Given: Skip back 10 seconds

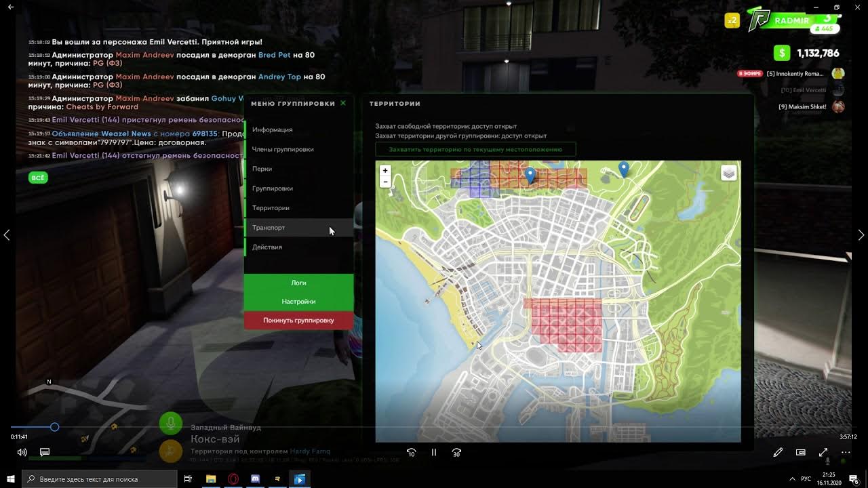Looking at the screenshot, I should click(x=411, y=452).
